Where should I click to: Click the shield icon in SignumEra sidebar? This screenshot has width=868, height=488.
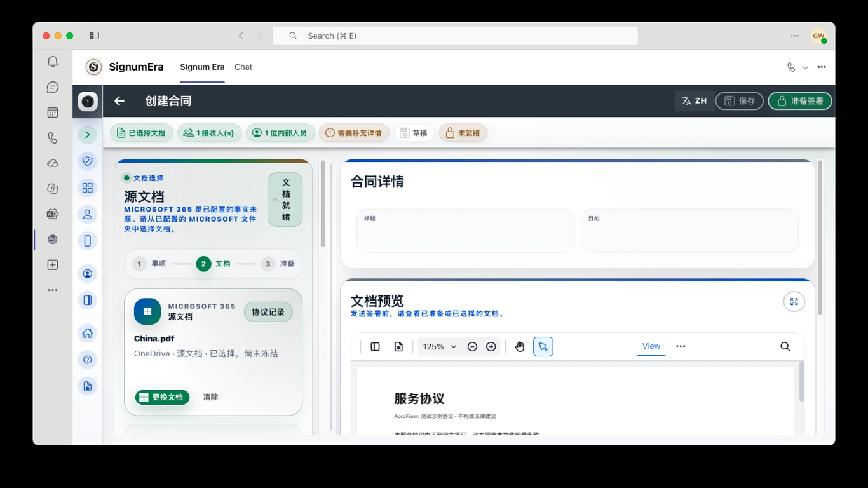click(88, 161)
